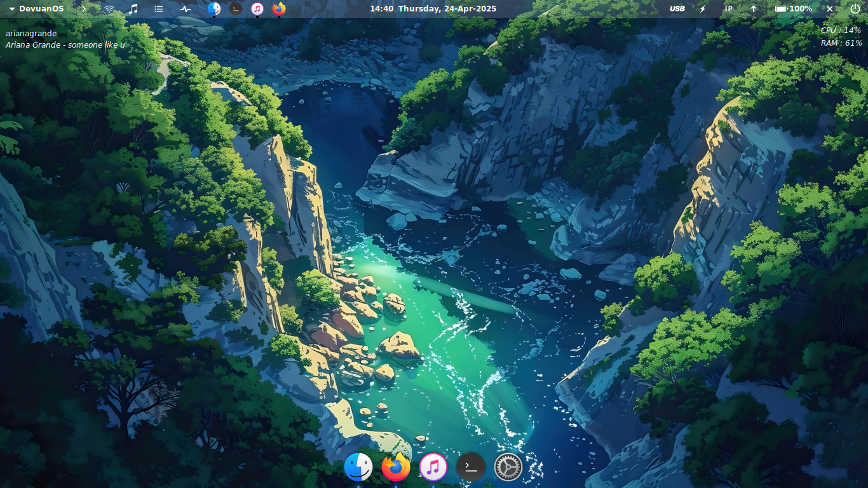
Task: Expand the chevron arrow next to DevuanOS
Action: (83, 9)
